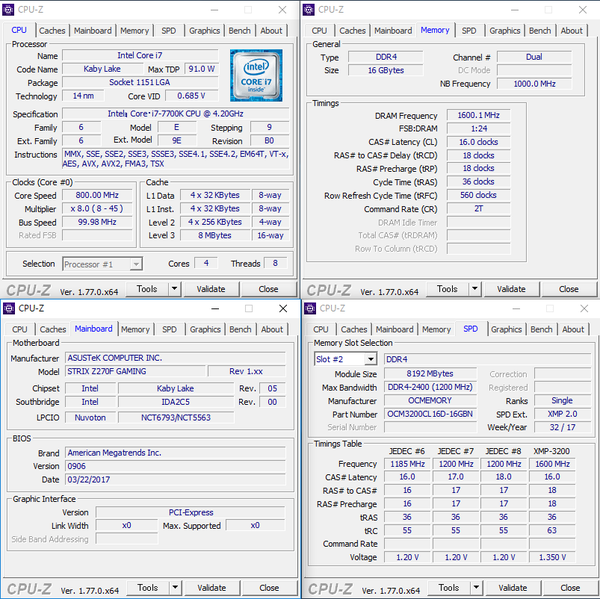Switch to CPU tab in the Mainboard window
The height and width of the screenshot is (599, 600).
(20, 329)
